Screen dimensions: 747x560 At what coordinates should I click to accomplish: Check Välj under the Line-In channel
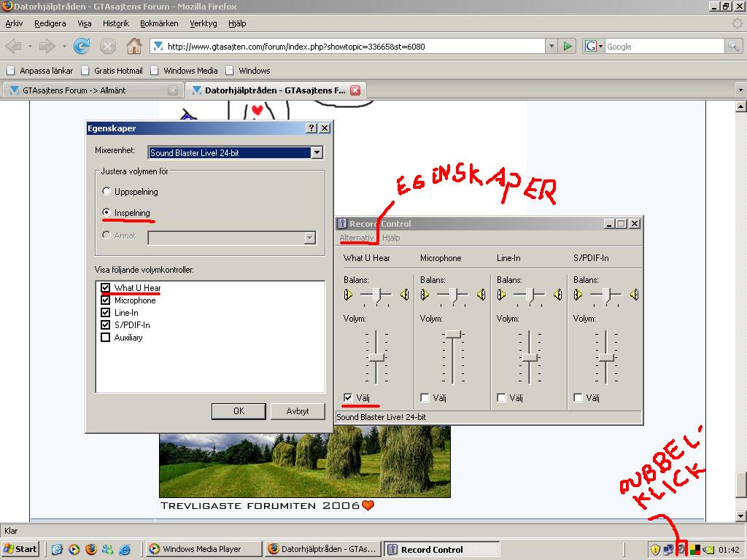(501, 397)
